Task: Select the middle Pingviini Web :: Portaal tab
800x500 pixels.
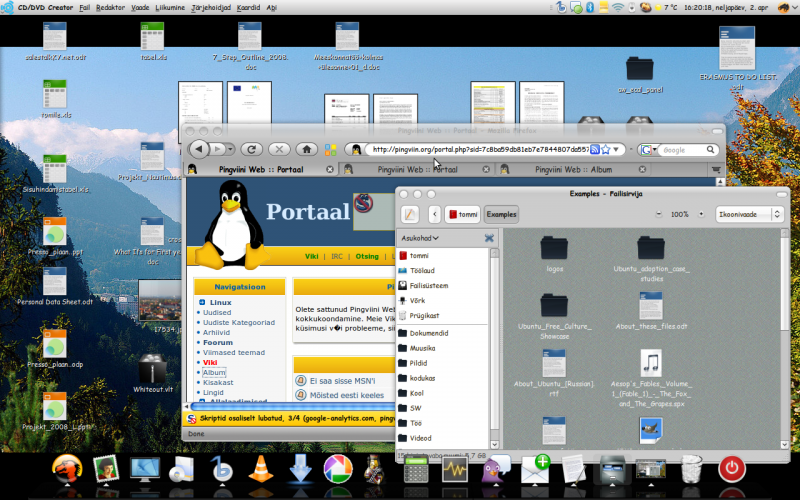Action: (417, 169)
